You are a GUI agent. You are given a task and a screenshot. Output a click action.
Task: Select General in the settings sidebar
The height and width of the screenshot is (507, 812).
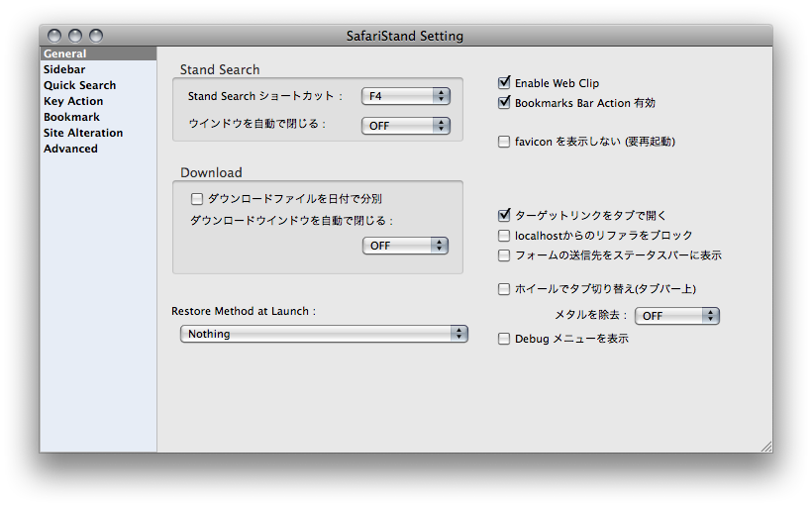(x=98, y=53)
